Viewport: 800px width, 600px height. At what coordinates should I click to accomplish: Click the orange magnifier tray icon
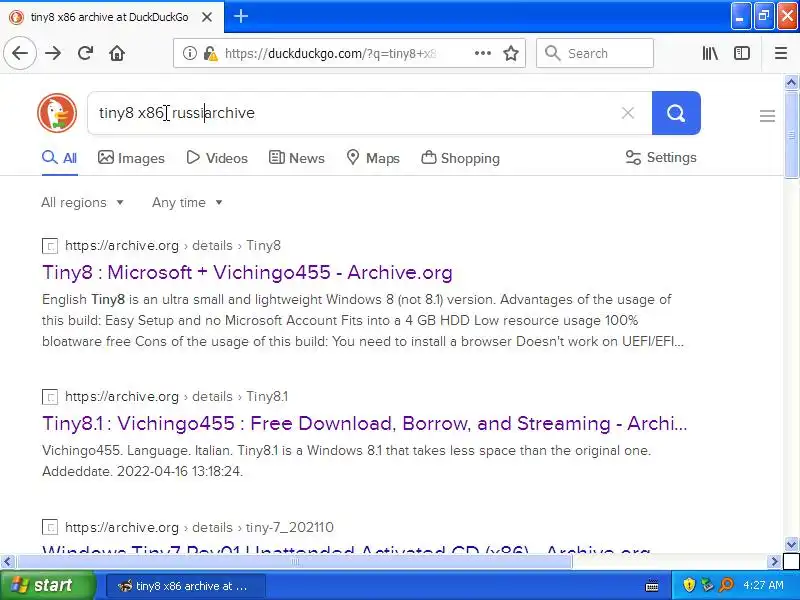[x=726, y=585]
